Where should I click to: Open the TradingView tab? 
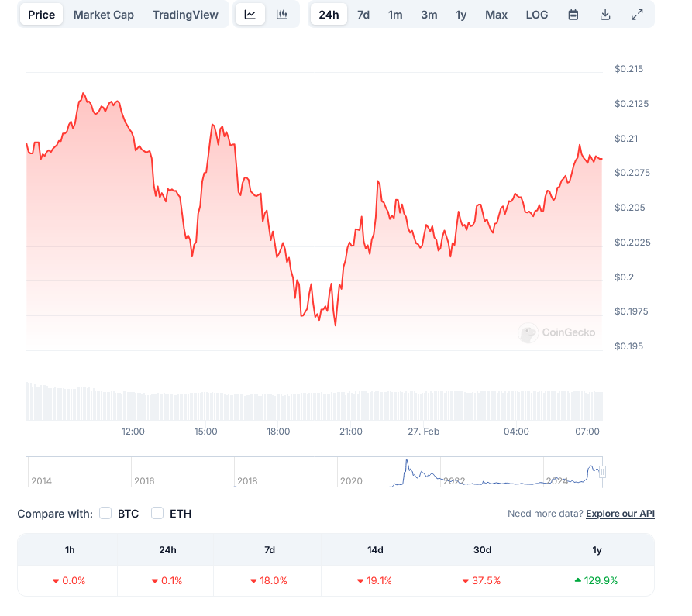coord(186,15)
